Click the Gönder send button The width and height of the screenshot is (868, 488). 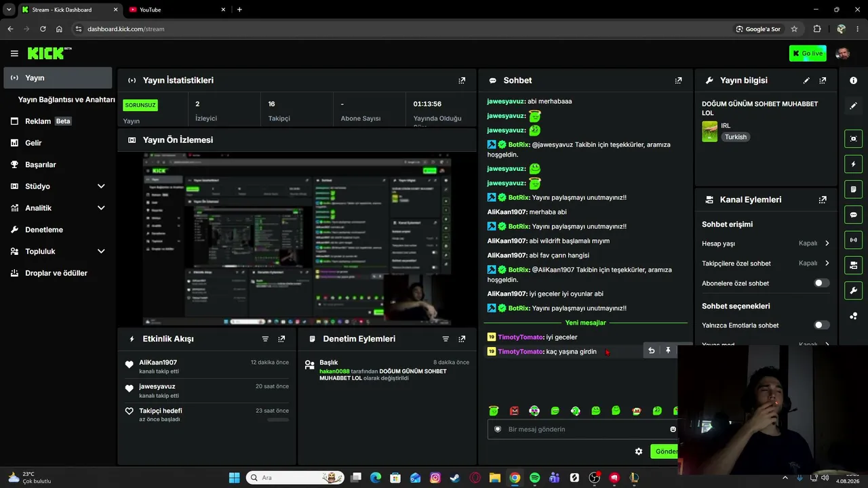pyautogui.click(x=665, y=451)
